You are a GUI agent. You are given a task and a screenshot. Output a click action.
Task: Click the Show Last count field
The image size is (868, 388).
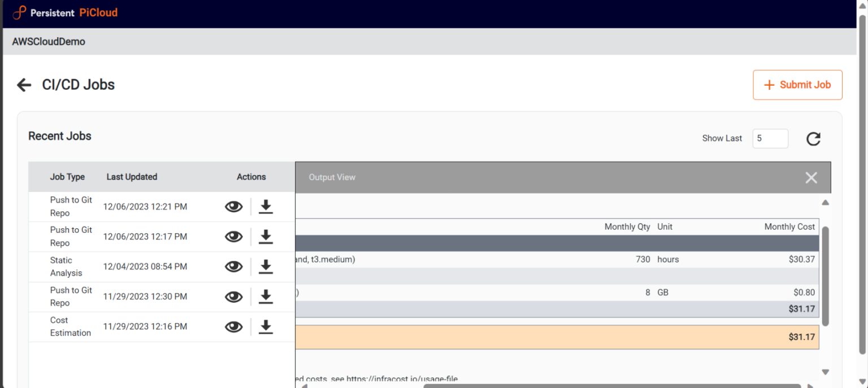tap(770, 138)
